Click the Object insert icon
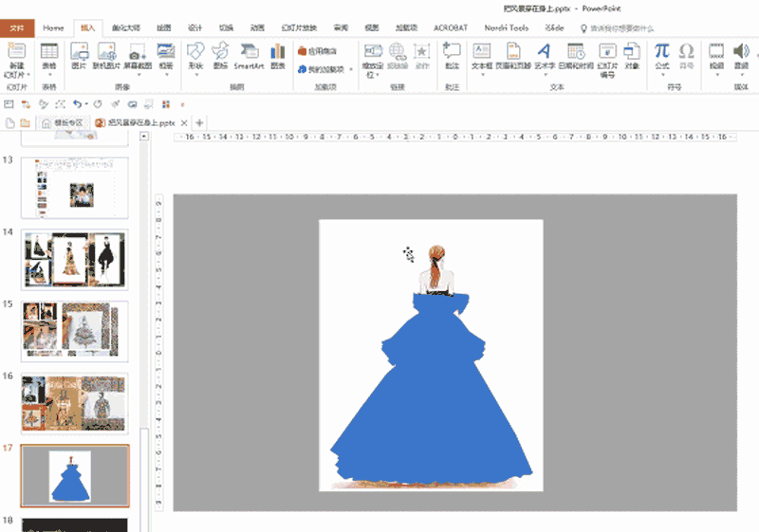The height and width of the screenshot is (532, 759). (x=632, y=51)
